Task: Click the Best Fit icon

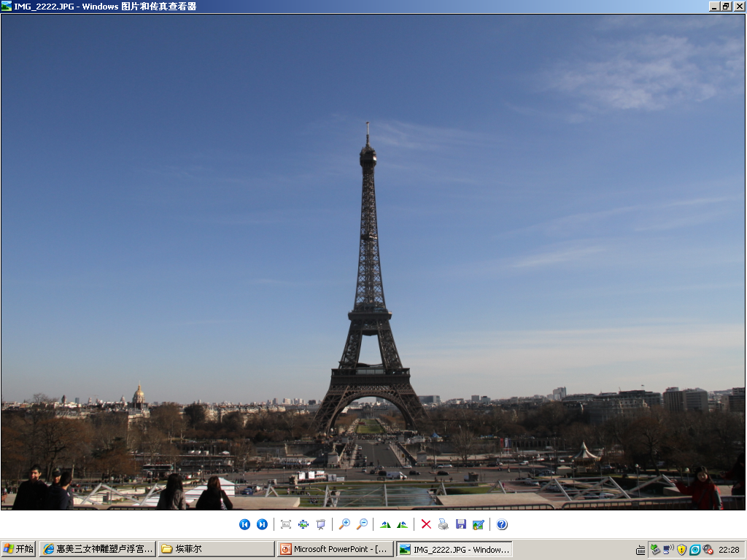Action: point(285,524)
